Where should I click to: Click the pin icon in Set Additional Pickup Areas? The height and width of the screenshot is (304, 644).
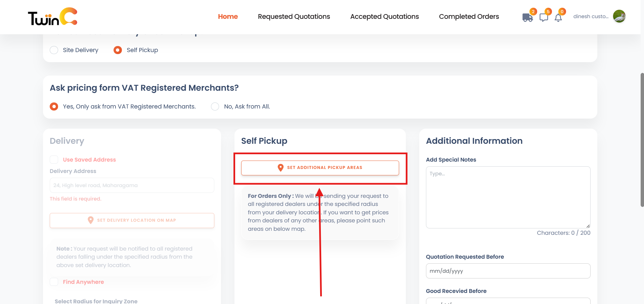pos(281,168)
